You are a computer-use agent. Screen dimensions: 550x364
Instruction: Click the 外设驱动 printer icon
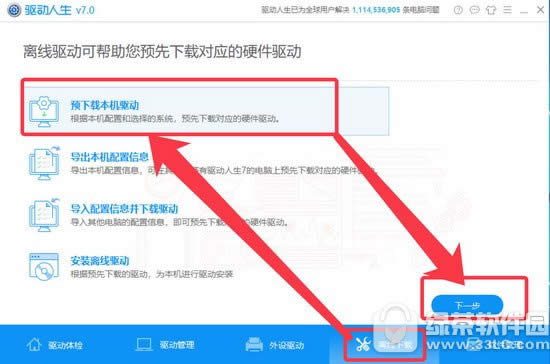254,345
